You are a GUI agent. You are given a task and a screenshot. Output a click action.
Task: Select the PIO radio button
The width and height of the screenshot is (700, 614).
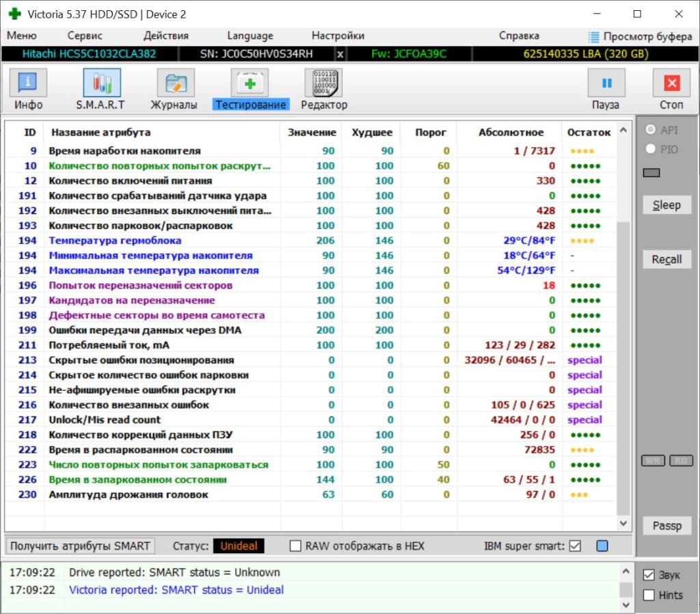point(651,148)
